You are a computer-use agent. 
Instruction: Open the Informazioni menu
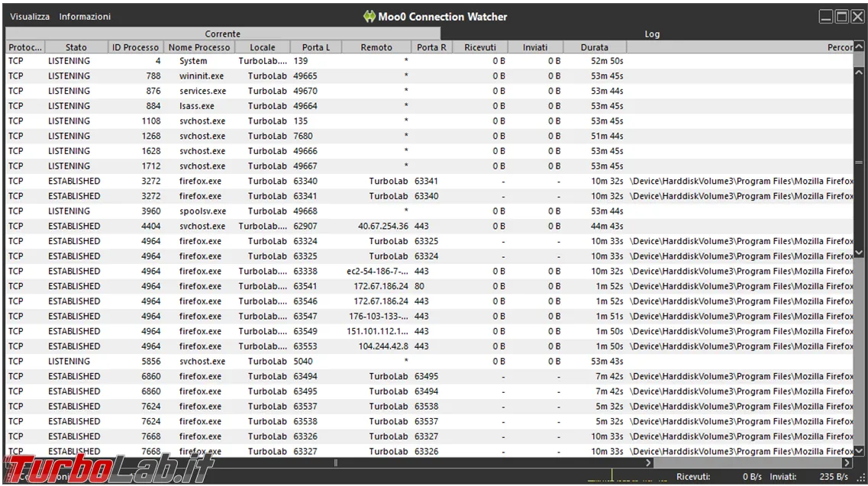(x=85, y=17)
